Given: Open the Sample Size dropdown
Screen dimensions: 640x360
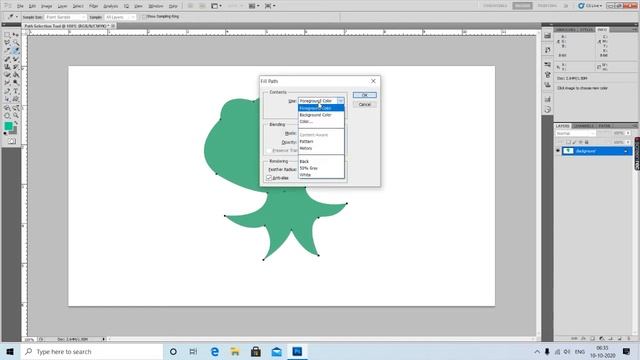Looking at the screenshot, I should (x=65, y=17).
